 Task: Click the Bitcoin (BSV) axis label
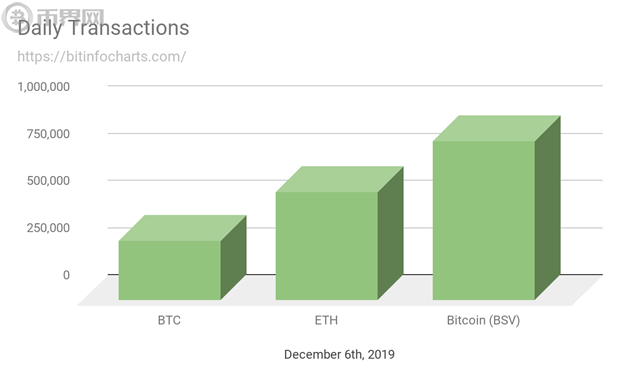tap(483, 320)
